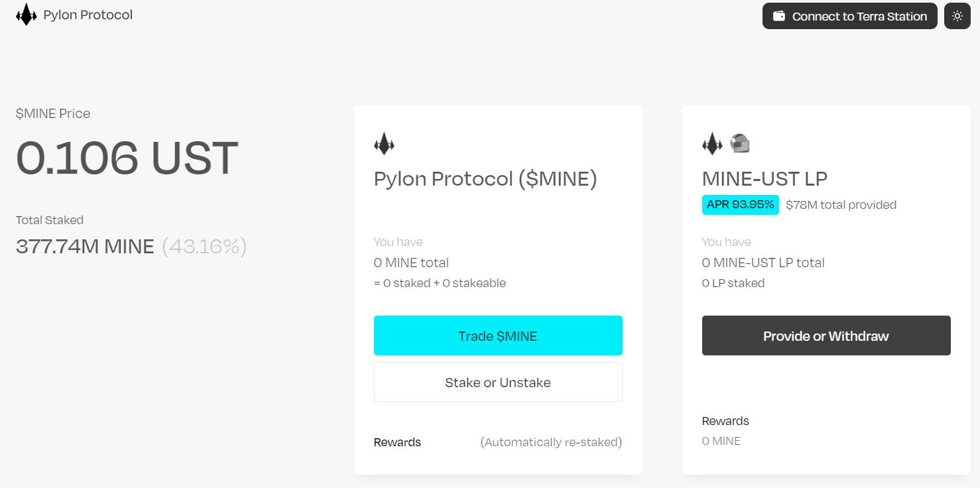Click the Total Staked 377.74M MINE figure

click(85, 247)
